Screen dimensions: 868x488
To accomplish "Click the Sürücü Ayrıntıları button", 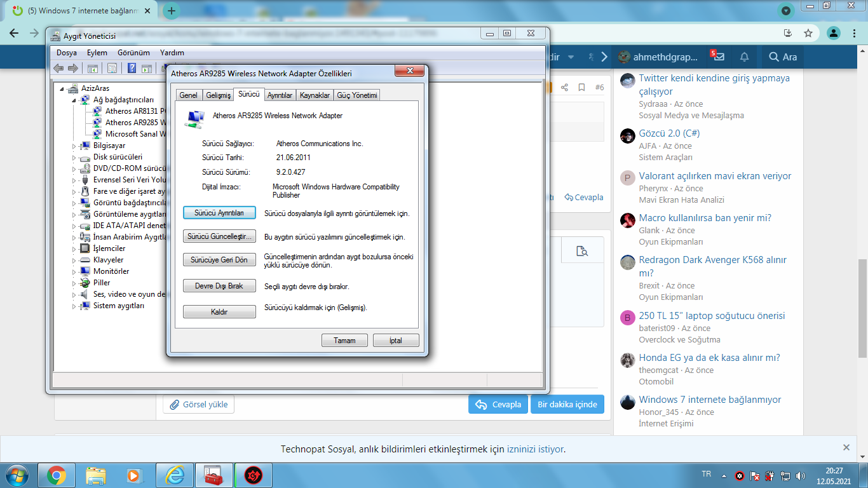I will point(219,213).
